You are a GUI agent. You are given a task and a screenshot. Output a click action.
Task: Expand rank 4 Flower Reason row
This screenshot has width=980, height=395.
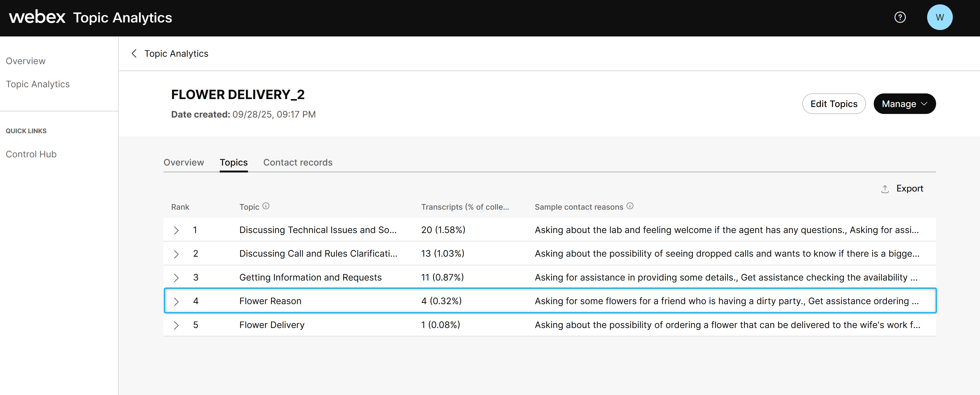pos(176,301)
